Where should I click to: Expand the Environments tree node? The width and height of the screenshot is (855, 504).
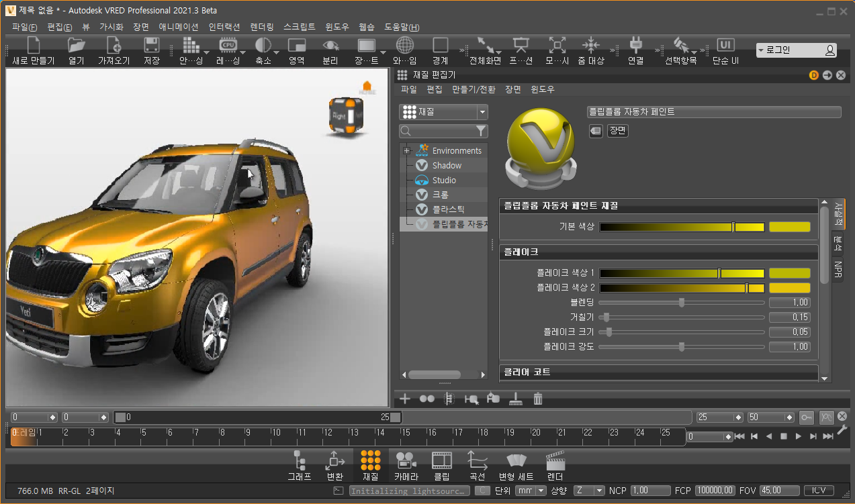(406, 150)
